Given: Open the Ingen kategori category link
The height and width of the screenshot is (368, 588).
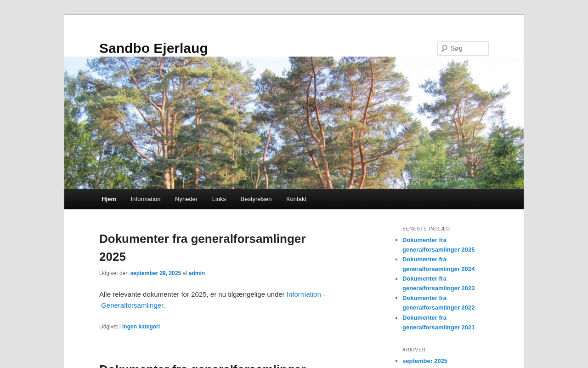Looking at the screenshot, I should [141, 327].
